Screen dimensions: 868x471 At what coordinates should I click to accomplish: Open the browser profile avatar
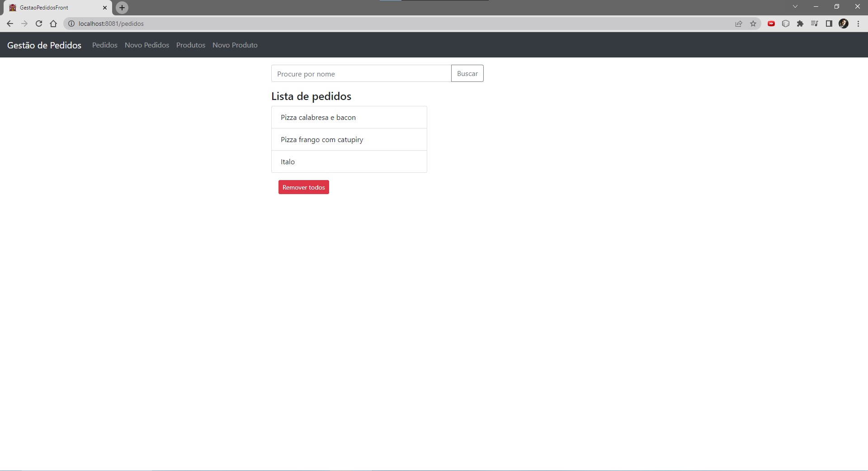click(844, 23)
